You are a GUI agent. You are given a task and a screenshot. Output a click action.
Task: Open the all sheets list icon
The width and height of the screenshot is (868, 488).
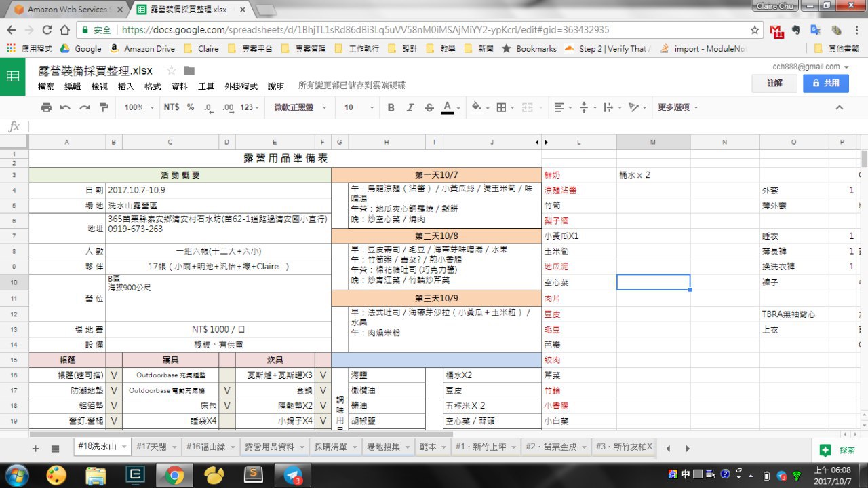click(55, 449)
